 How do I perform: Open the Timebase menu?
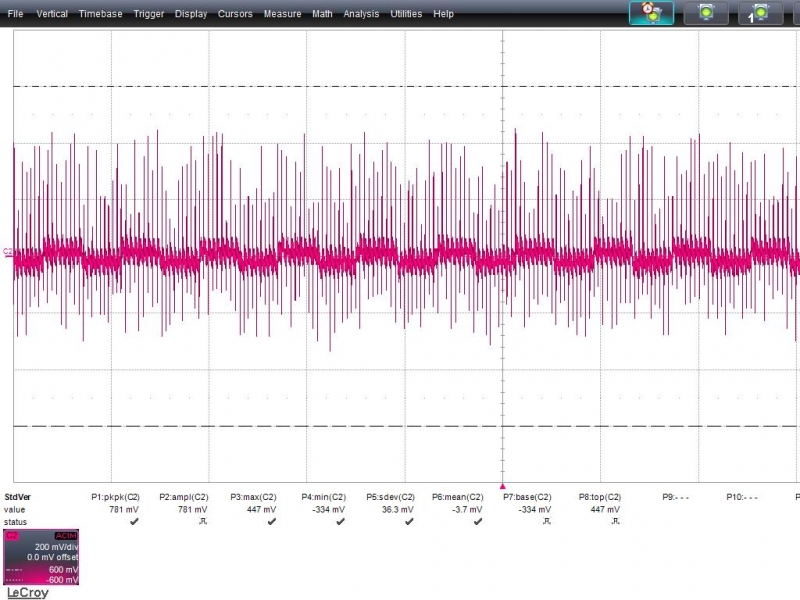click(100, 14)
